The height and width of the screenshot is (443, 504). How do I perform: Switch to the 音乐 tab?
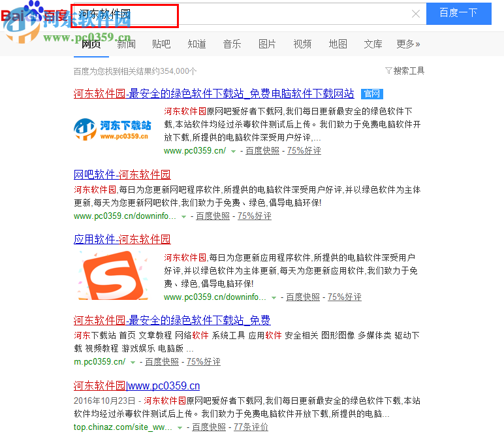tap(232, 44)
